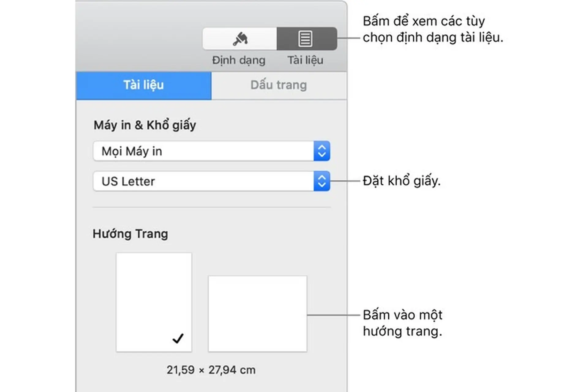This screenshot has width=588, height=392.
Task: Open the US Letter paper size dropdown
Action: pos(211,181)
